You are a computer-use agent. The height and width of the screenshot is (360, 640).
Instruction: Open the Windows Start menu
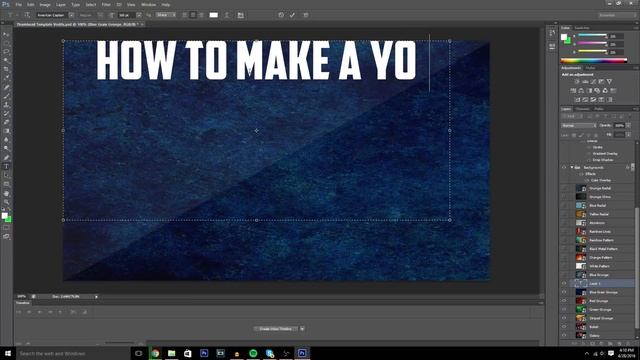7,353
